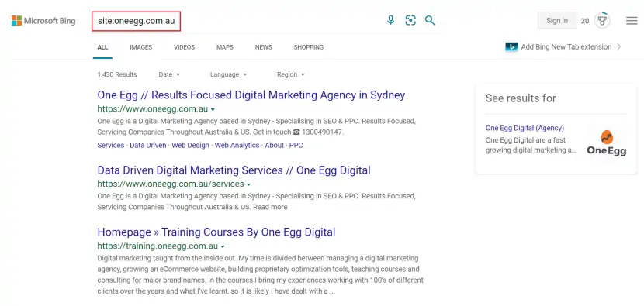Click the Sign in button
This screenshot has height=306, width=644.
pyautogui.click(x=557, y=20)
